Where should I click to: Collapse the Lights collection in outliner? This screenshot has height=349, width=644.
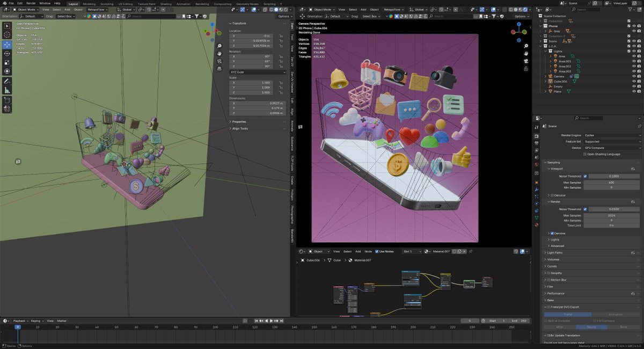point(545,51)
